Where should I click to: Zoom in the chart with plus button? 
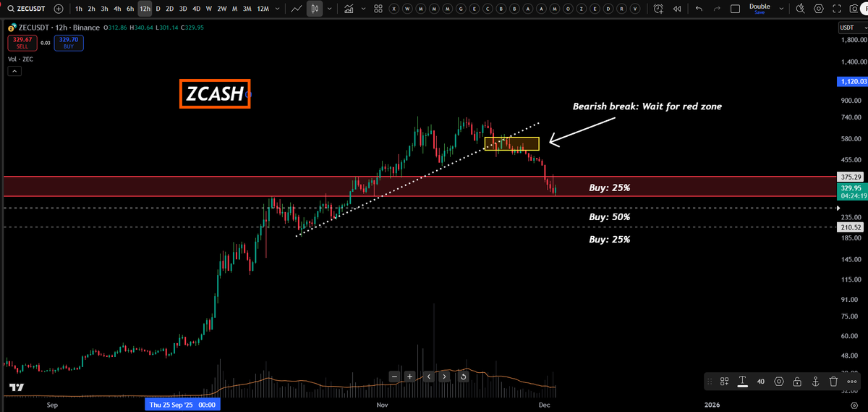tap(409, 377)
